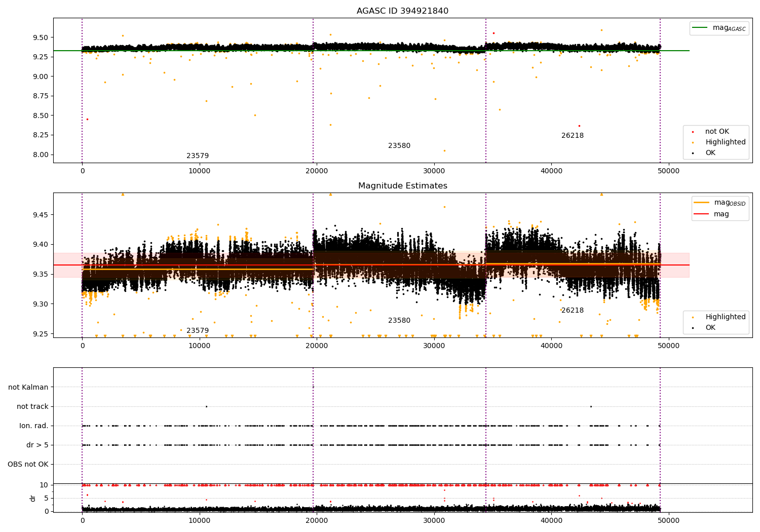Click the 40000 x-tick of the top plot
This screenshot has width=760, height=532.
point(551,171)
